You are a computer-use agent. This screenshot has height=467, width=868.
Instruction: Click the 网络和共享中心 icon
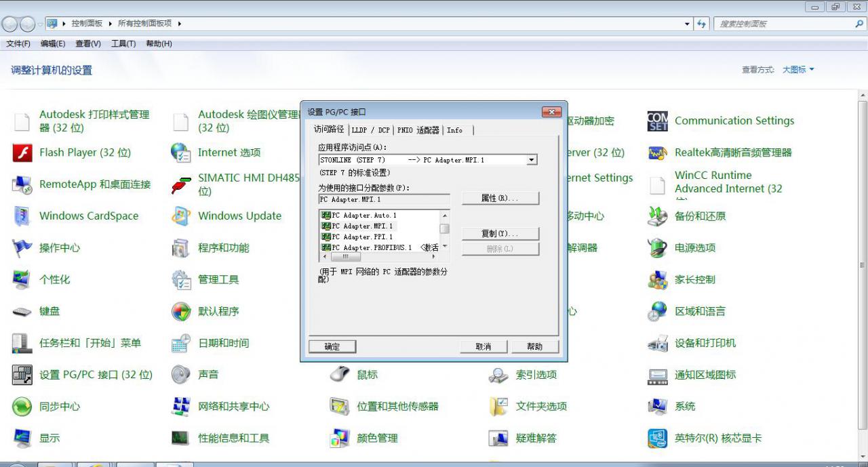[181, 407]
